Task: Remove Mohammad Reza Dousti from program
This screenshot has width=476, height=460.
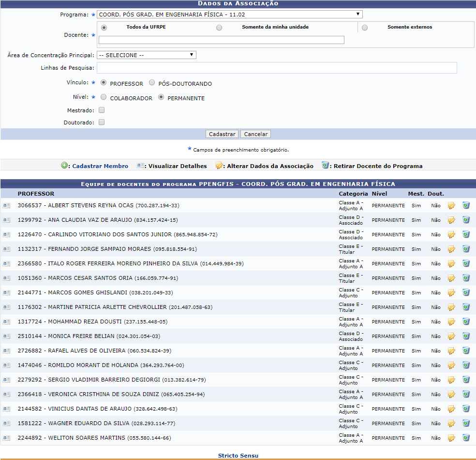Action: [466, 322]
